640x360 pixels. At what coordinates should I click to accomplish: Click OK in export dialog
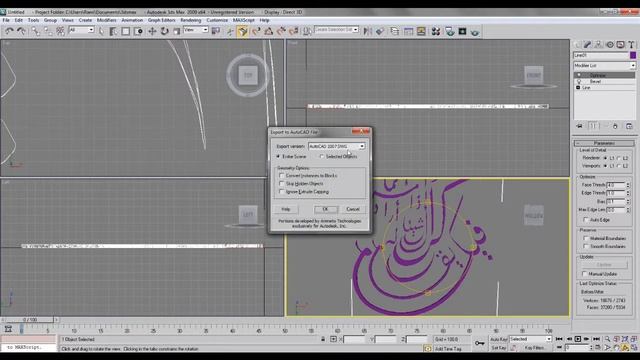pos(326,209)
